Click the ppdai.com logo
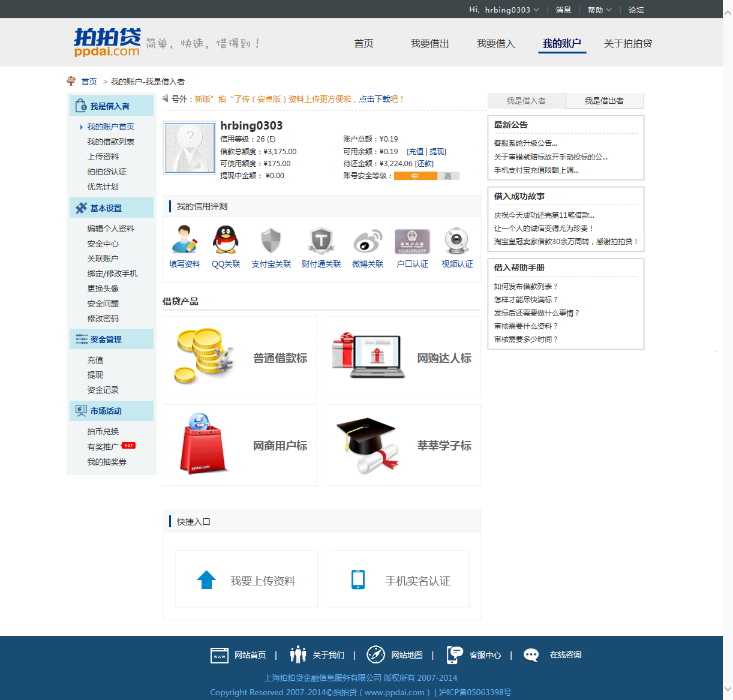 (x=107, y=42)
